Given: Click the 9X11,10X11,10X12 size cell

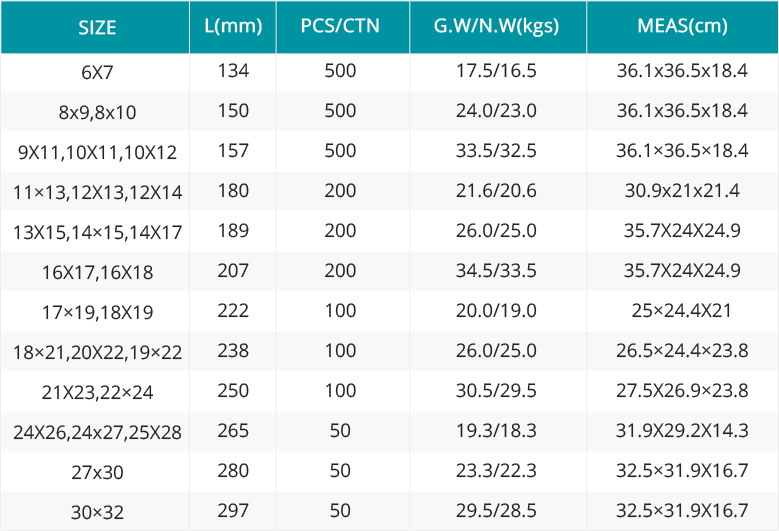Looking at the screenshot, I should tap(97, 152).
